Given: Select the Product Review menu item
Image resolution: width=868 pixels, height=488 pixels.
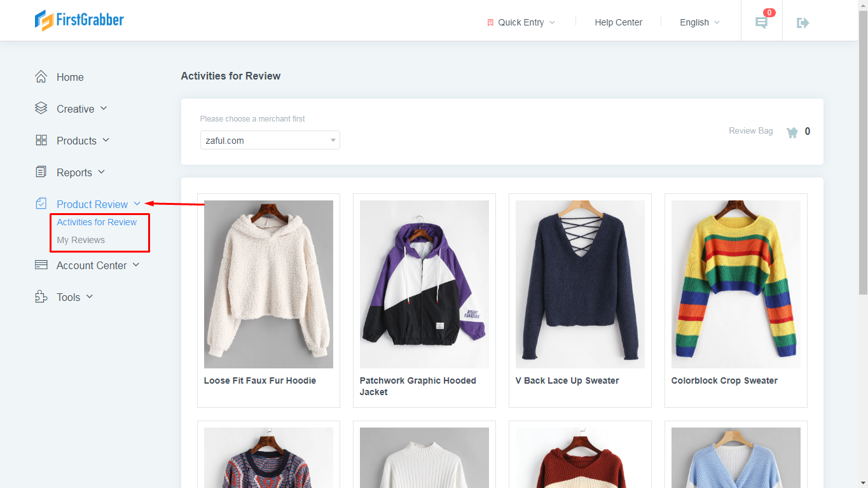Looking at the screenshot, I should point(92,204).
